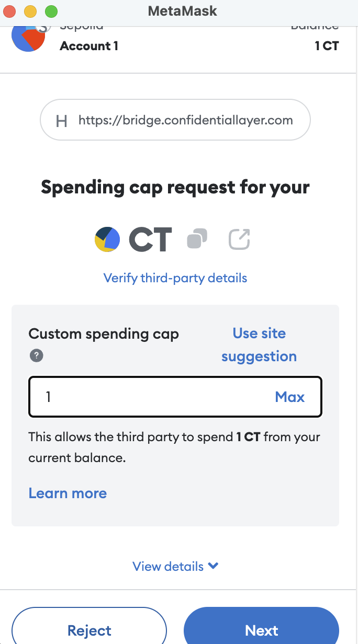The height and width of the screenshot is (644, 358).
Task: Open Verify third-party details link
Action: pos(175,278)
